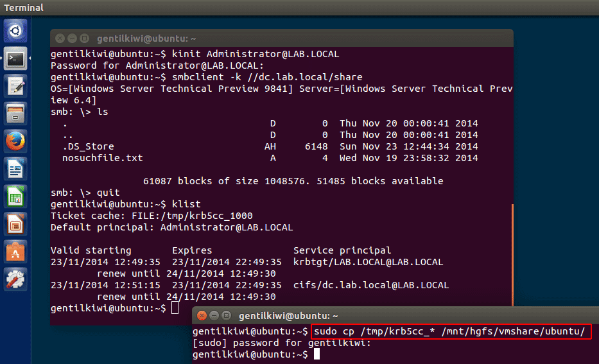Open the Text Editor launcher icon
Screen dimensions: 599x364
[x=15, y=86]
